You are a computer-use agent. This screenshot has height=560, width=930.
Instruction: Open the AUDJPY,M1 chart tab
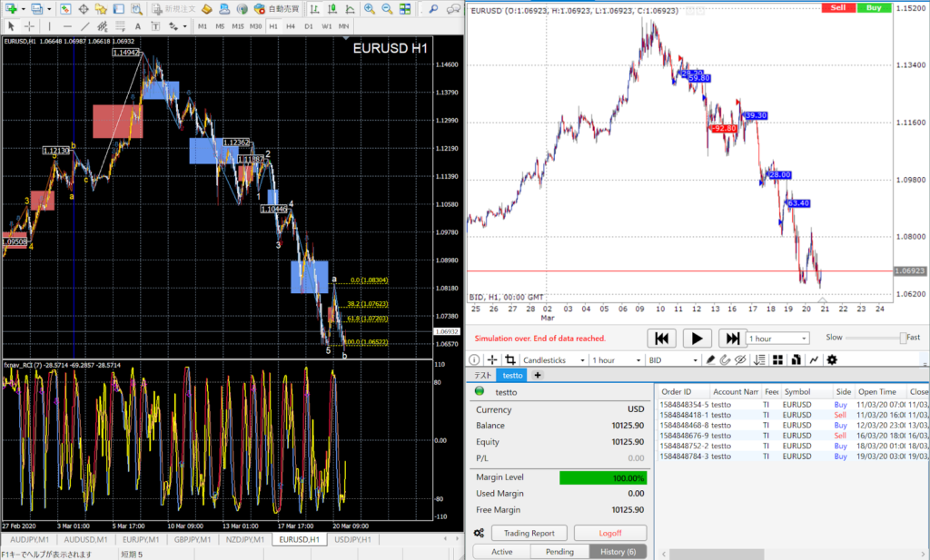30,539
